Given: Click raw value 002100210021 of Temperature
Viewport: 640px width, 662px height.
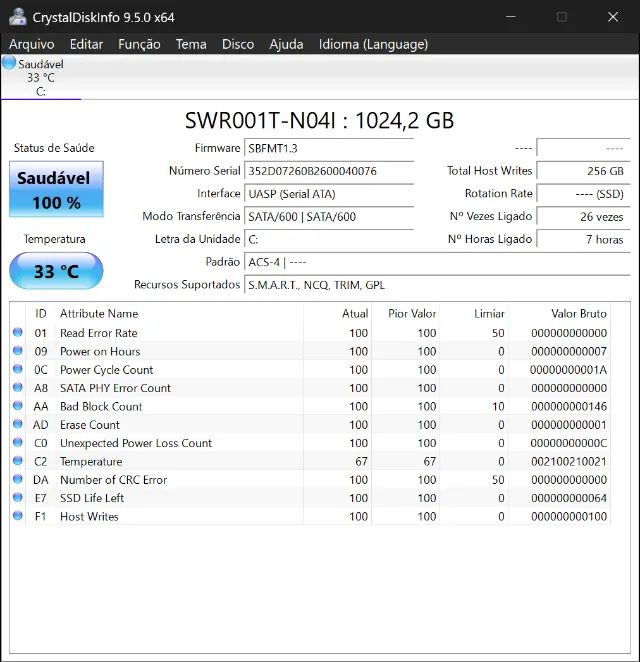Looking at the screenshot, I should tap(569, 461).
